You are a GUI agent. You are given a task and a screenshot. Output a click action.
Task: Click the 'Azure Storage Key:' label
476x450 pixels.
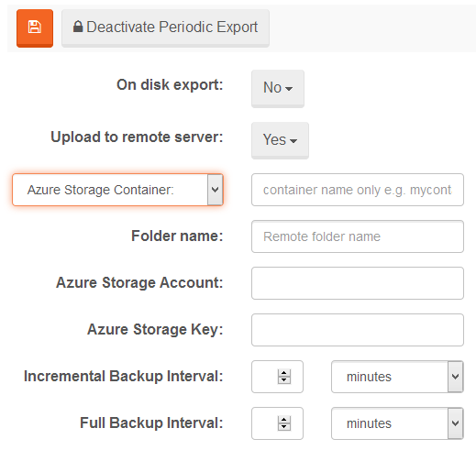tap(155, 329)
